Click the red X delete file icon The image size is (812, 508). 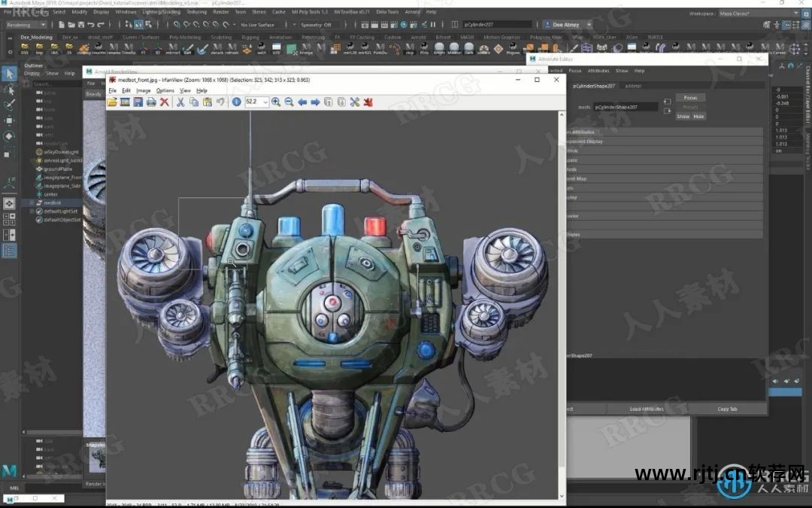[x=164, y=102]
